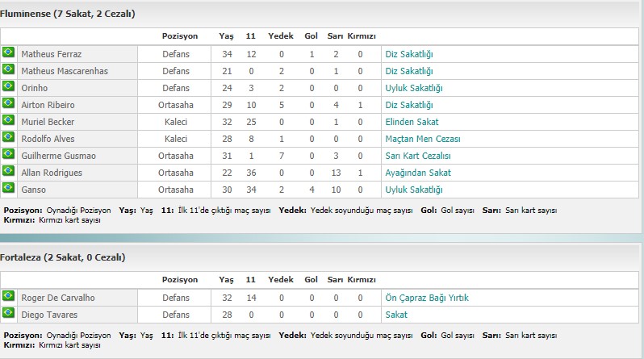Screen dimensions: 644x359
Task: Click Diego Tavares's Sakat status link
Action: click(x=396, y=315)
